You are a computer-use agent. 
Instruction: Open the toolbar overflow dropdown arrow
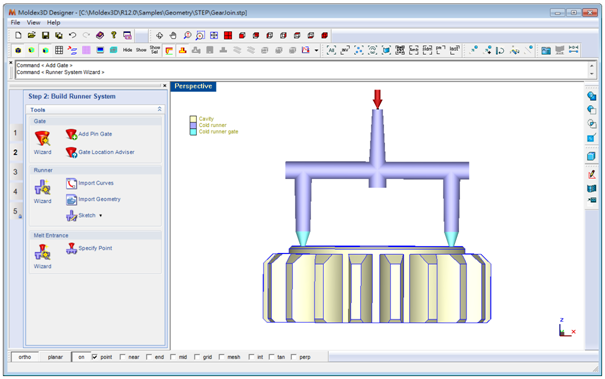tap(316, 50)
